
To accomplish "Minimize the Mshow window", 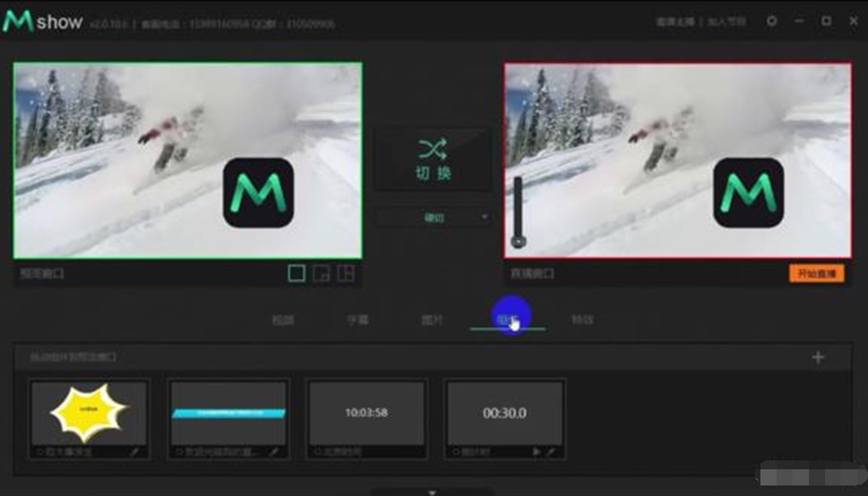I will click(798, 21).
